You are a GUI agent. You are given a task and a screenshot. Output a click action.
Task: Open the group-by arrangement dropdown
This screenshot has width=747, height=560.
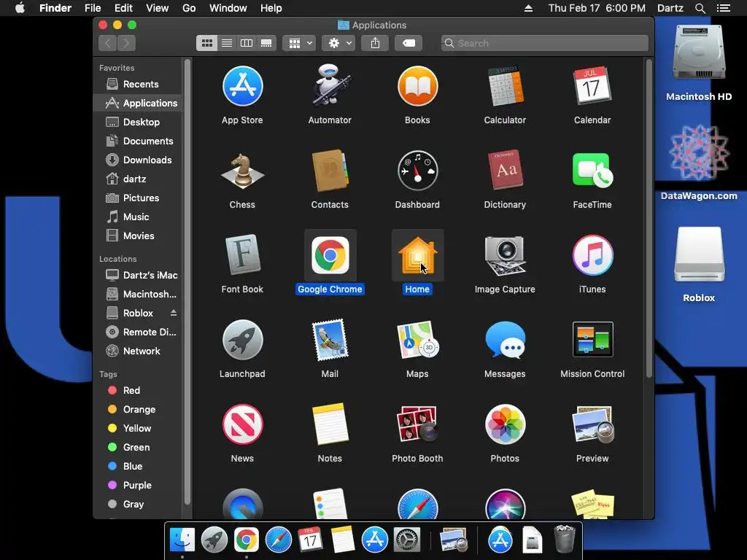(299, 43)
